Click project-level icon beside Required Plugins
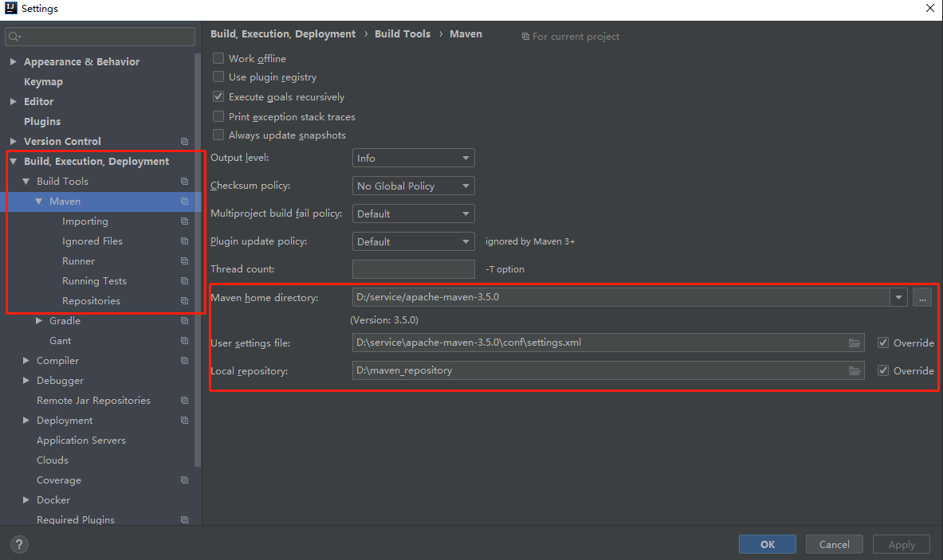The height and width of the screenshot is (560, 943). tap(185, 519)
